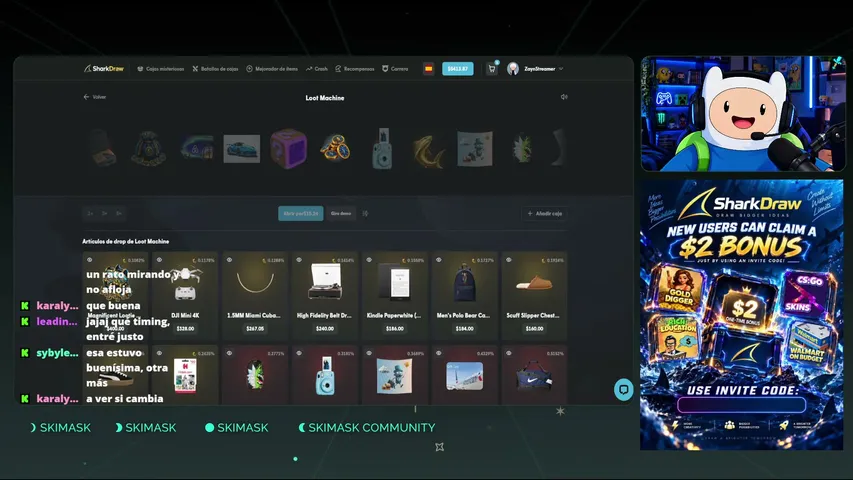Click the $184.00 price tag
The image size is (853, 480).
point(464,329)
